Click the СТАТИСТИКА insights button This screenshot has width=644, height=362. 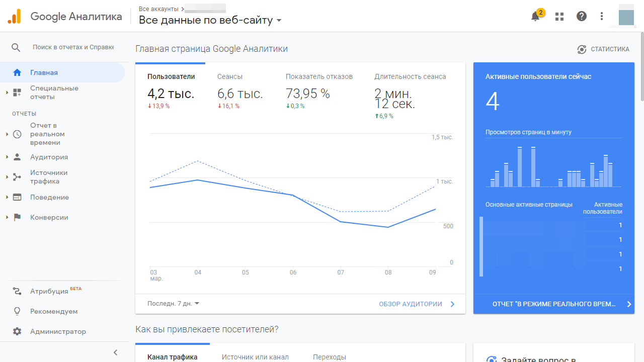point(603,49)
